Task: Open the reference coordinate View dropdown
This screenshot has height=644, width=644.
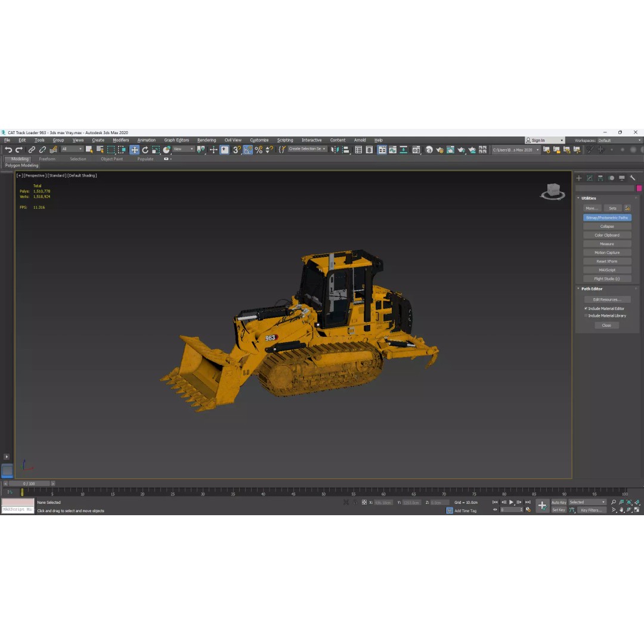Action: pyautogui.click(x=183, y=150)
